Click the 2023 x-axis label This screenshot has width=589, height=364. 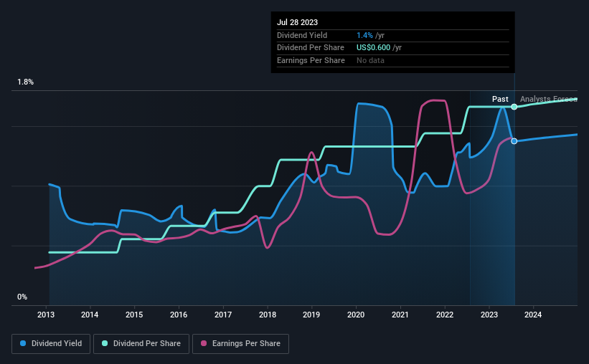point(489,315)
